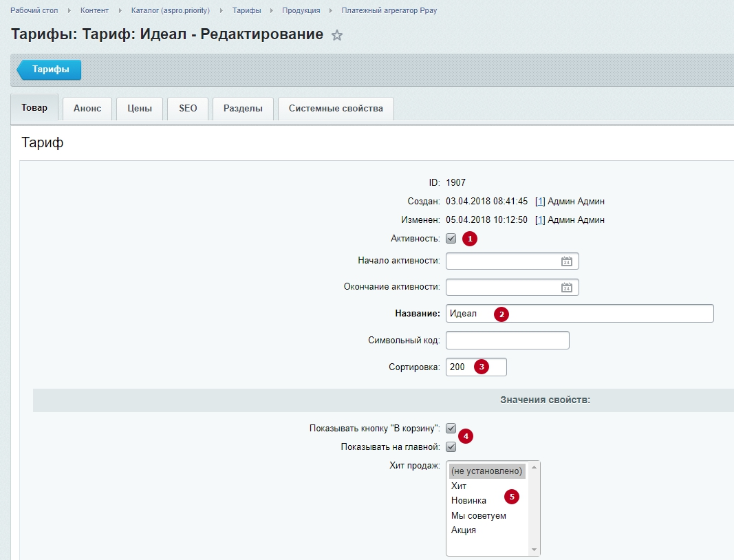Open Контент breadcrumb link
The image size is (734, 560).
coord(94,10)
